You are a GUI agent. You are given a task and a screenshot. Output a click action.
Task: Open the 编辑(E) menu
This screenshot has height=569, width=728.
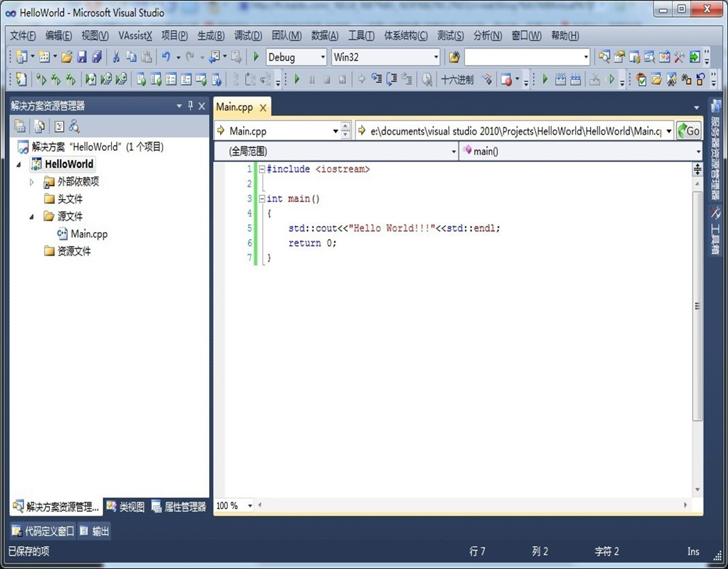(x=58, y=35)
